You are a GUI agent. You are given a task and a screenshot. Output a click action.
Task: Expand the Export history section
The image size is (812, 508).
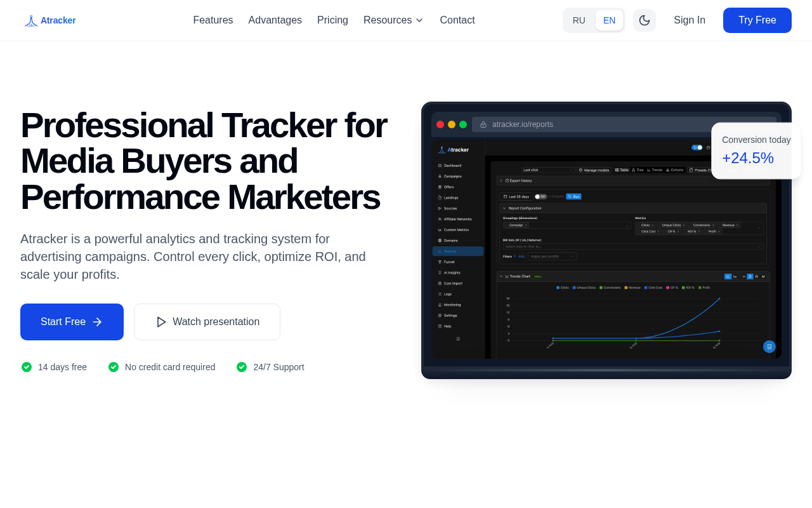(633, 180)
